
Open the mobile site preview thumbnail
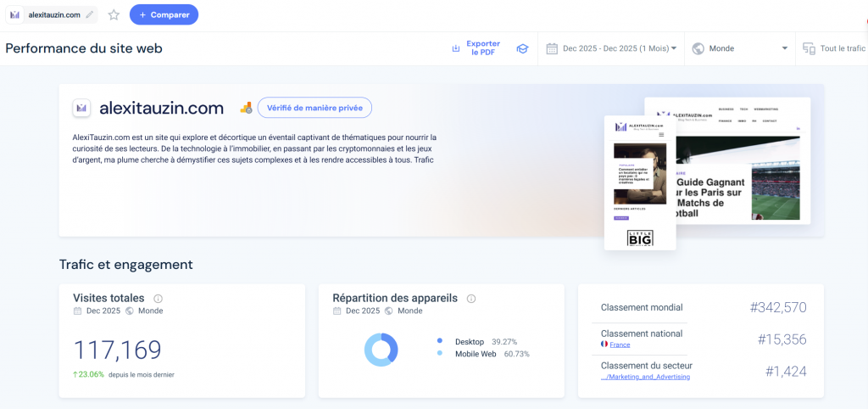pos(640,182)
